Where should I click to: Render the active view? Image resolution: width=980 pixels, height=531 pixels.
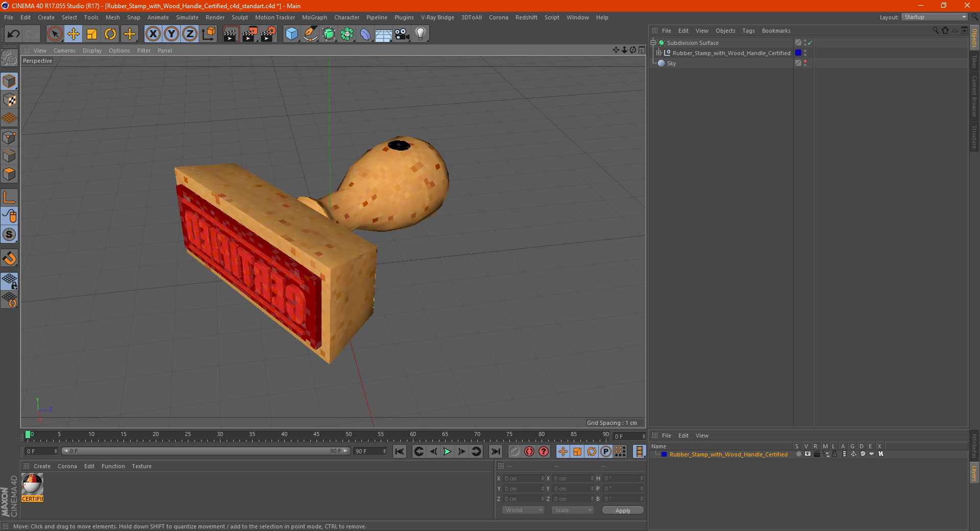point(231,34)
